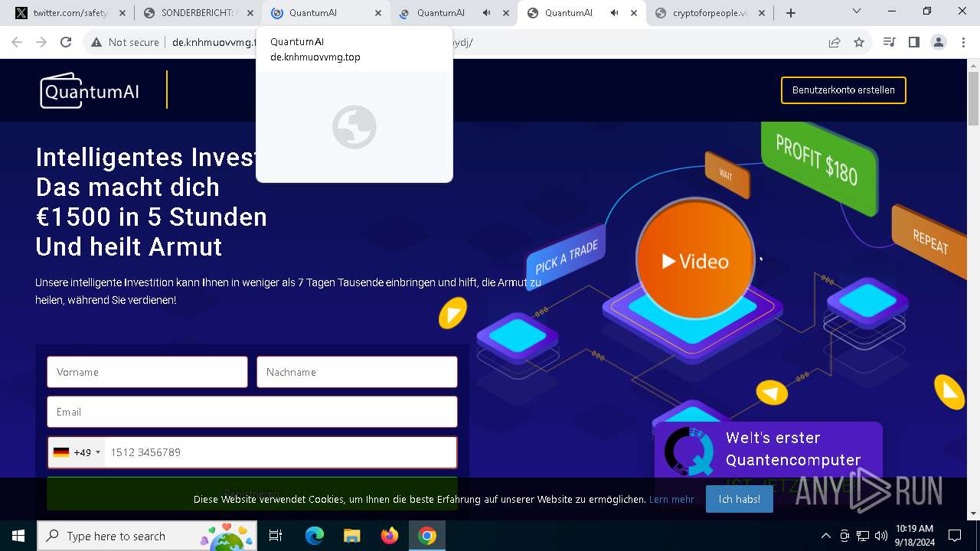
Task: Open File Explorer from taskbar
Action: (351, 536)
